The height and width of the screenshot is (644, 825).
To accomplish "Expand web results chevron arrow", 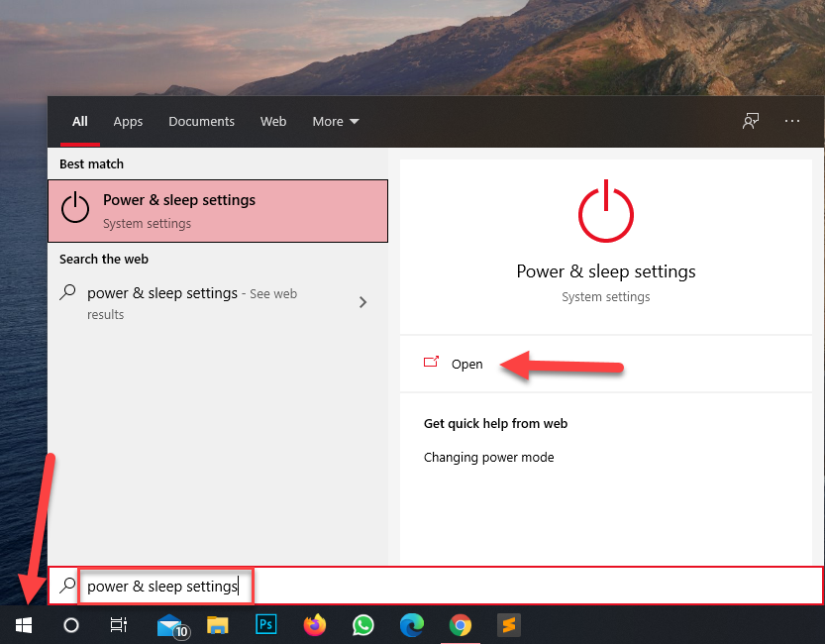I will [362, 302].
